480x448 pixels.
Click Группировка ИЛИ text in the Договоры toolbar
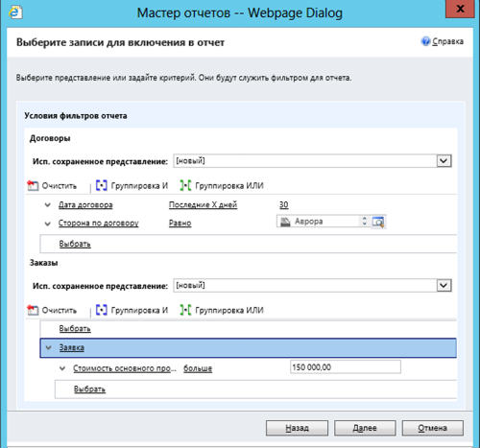point(229,185)
